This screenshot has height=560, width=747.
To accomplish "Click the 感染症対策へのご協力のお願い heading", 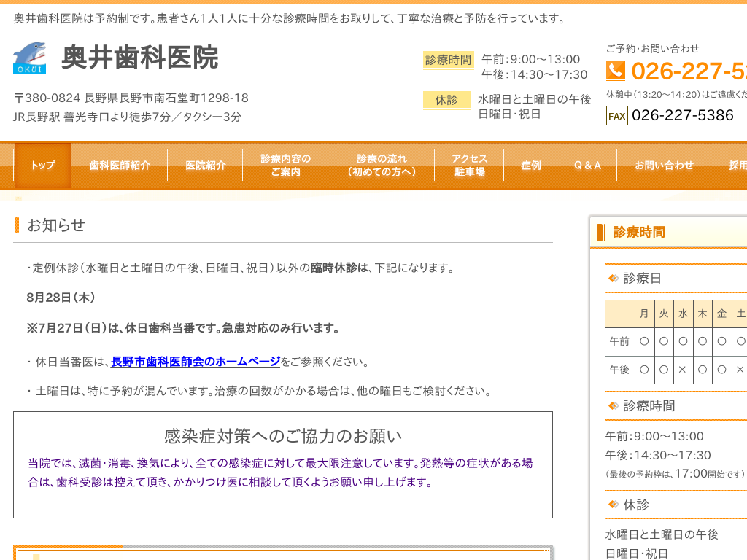I will point(283,436).
